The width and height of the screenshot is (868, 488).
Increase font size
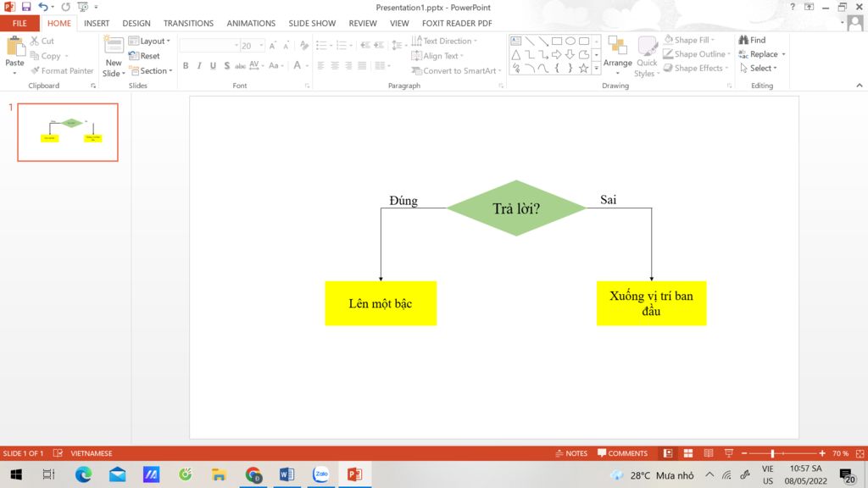coord(272,46)
